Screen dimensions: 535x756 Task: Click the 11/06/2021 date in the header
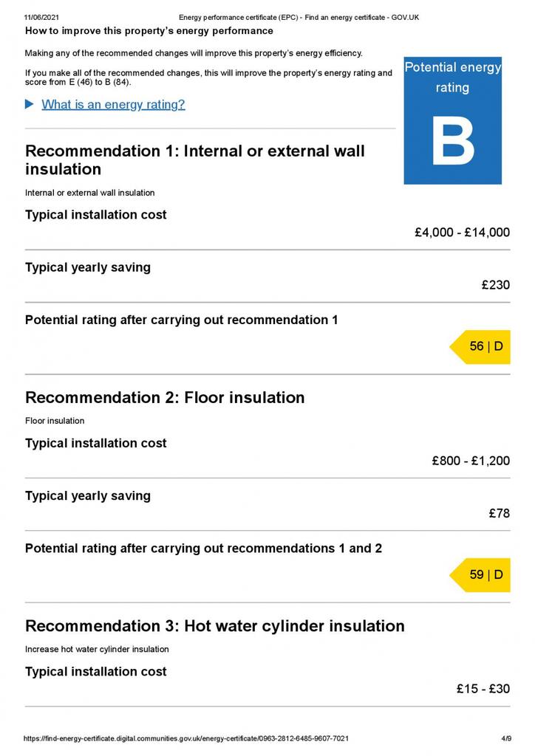(41, 18)
